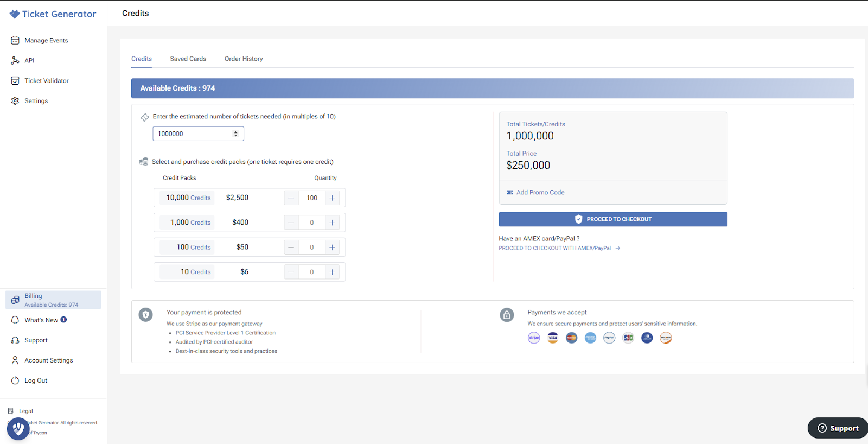Click the Account Settings person icon

pyautogui.click(x=15, y=360)
